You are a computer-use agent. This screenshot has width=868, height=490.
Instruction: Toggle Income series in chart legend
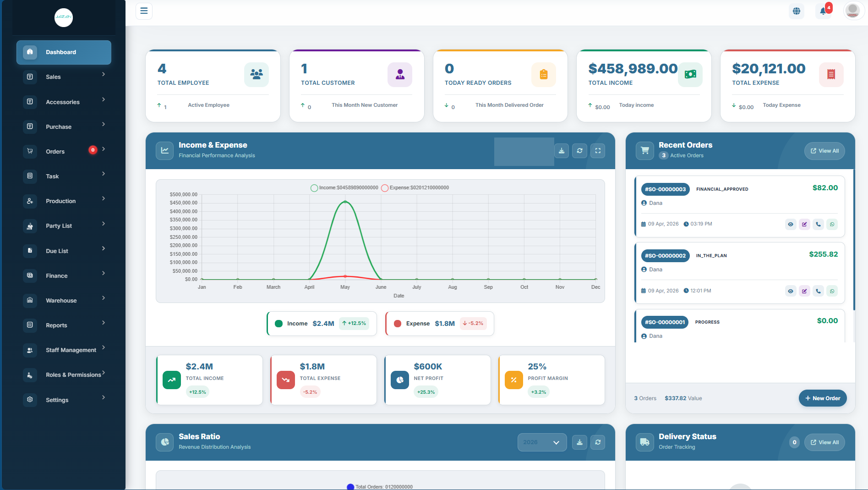coord(344,187)
